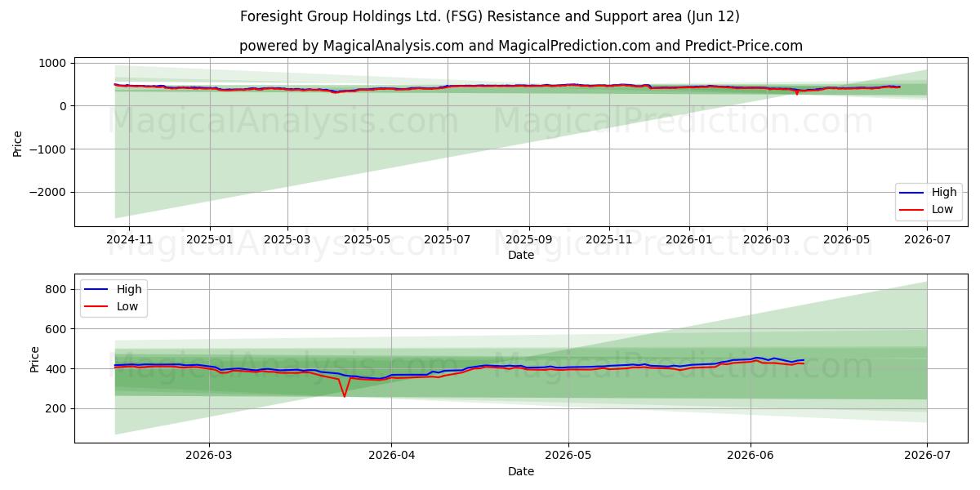Image resolution: width=980 pixels, height=490 pixels.
Task: Click the '−1000' price tick label
Action: point(50,149)
